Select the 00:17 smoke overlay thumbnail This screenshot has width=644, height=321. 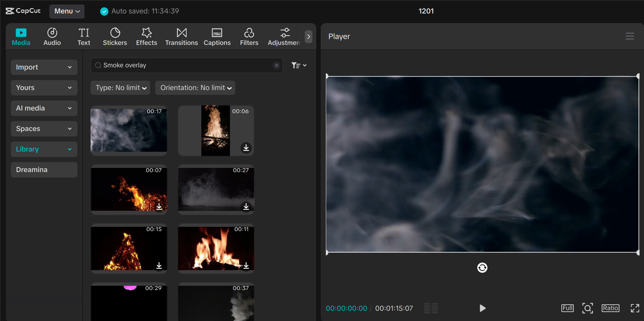click(x=129, y=130)
